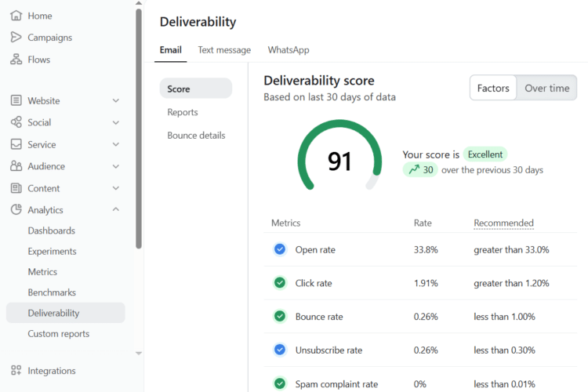Click the Analytics pie chart icon
This screenshot has height=392, width=588.
[16, 209]
